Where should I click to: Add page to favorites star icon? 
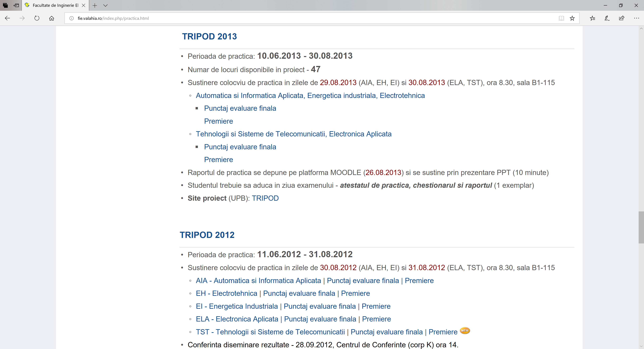[x=572, y=18]
